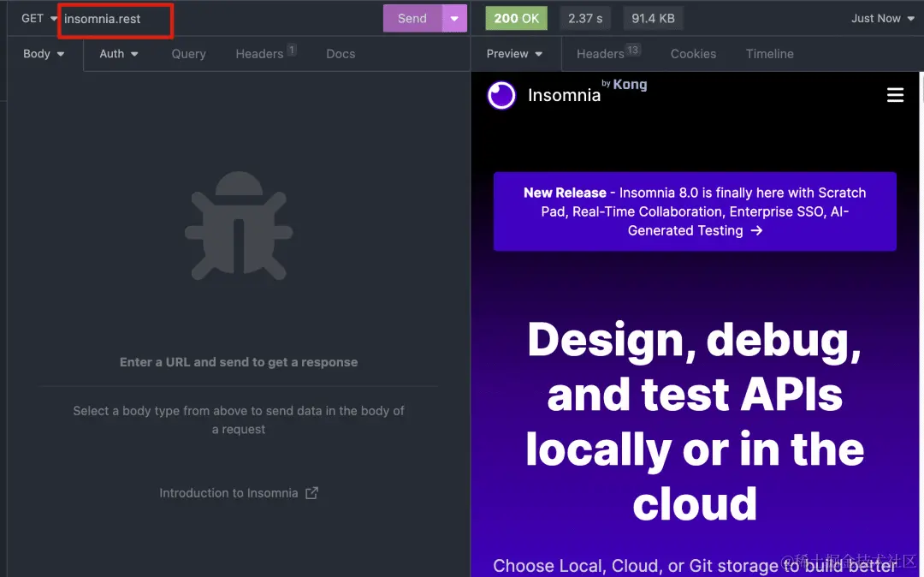Screen dimensions: 924x577
Task: Switch to the Cookies tab
Action: tap(693, 54)
